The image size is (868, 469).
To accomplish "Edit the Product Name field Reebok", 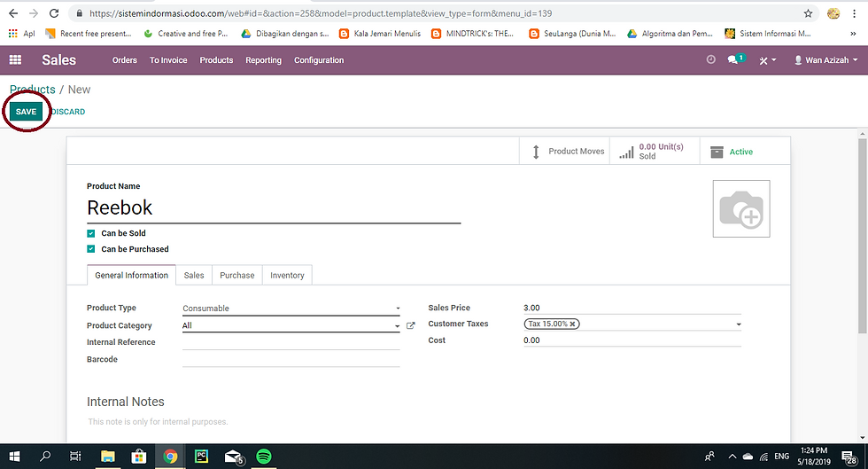I will (274, 207).
